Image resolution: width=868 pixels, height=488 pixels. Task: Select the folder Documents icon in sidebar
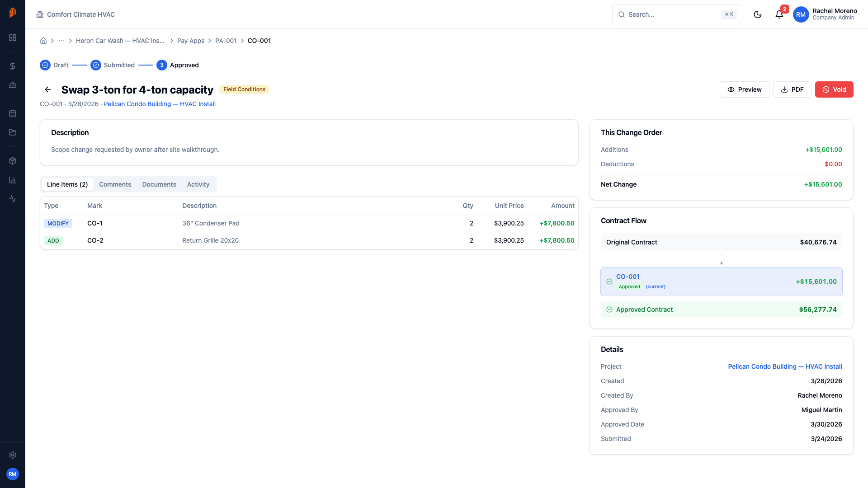tap(13, 132)
